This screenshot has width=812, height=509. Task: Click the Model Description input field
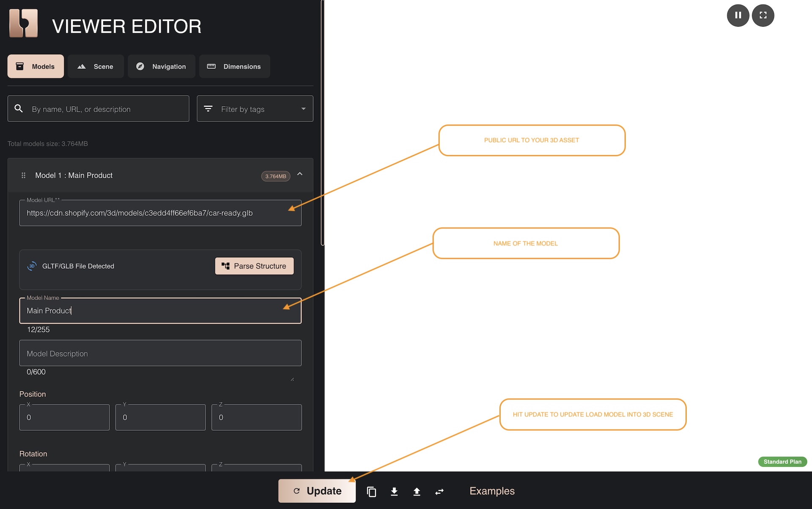tap(160, 353)
